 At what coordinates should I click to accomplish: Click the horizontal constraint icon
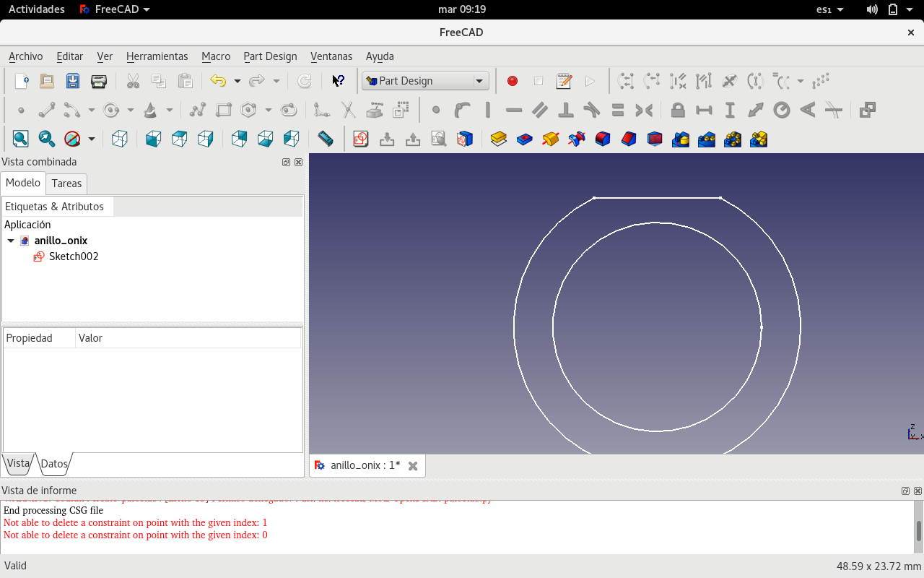point(514,110)
